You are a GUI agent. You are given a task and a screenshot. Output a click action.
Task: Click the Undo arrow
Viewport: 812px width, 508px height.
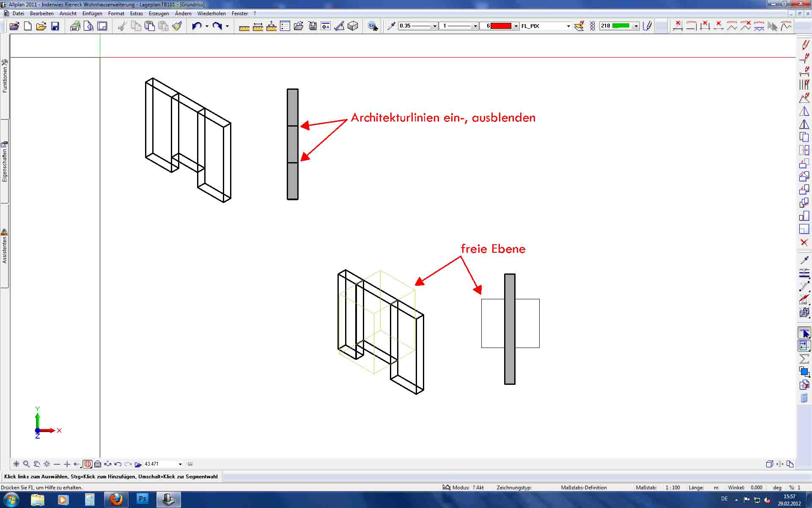197,26
